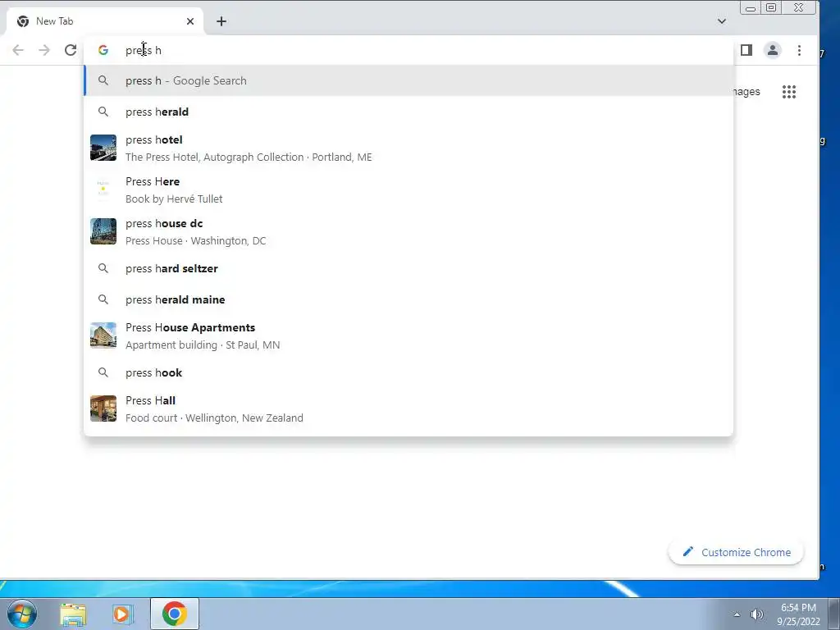Click the Chrome icon in the tab
The height and width of the screenshot is (630, 840).
pyautogui.click(x=22, y=21)
